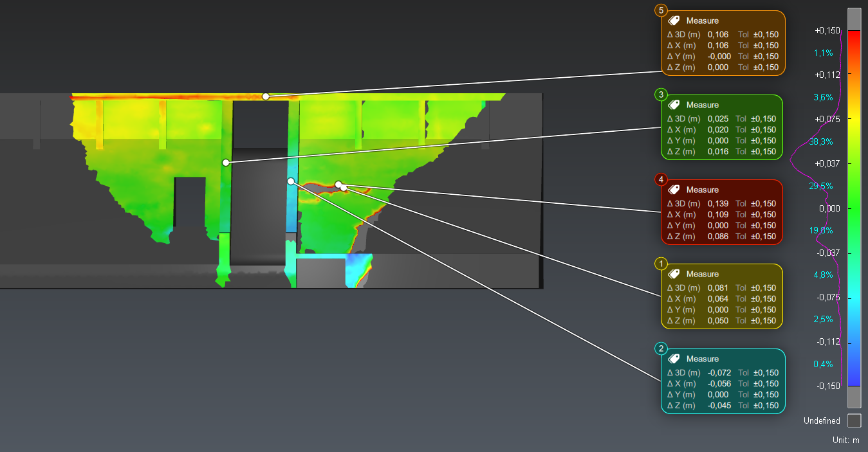Click the 'Unit: m' label
This screenshot has width=868, height=452.
pos(845,440)
